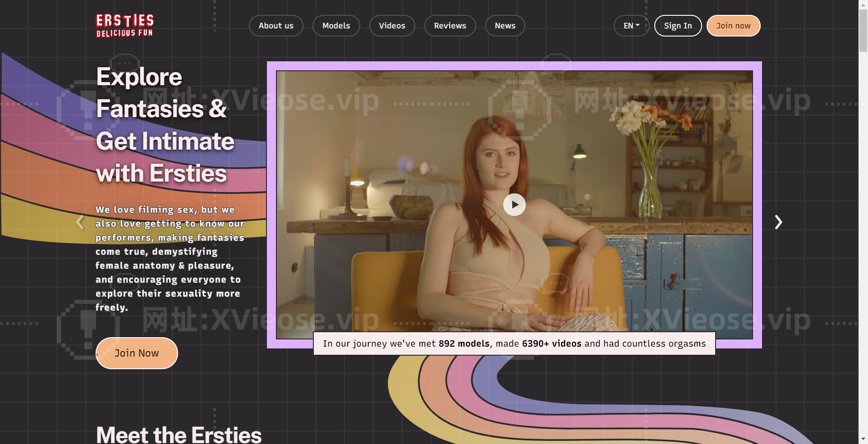Click the 'We love filming sex' paragraph
This screenshot has height=444, width=868.
(170, 258)
